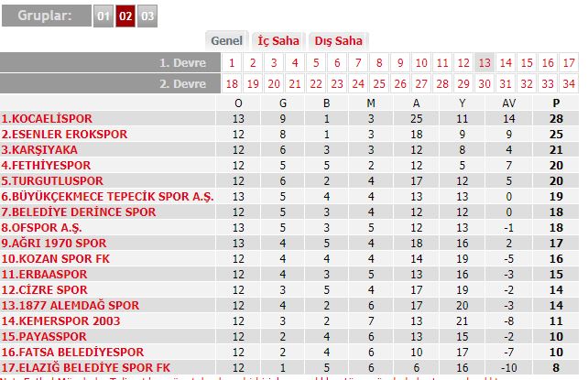
Task: Click the KARŞIYAKA team name
Action: (39, 150)
